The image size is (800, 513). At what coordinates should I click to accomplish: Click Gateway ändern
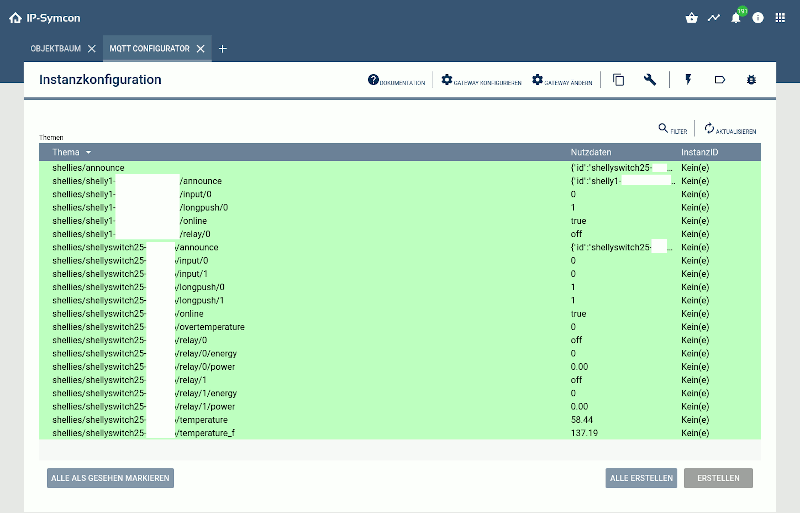562,80
